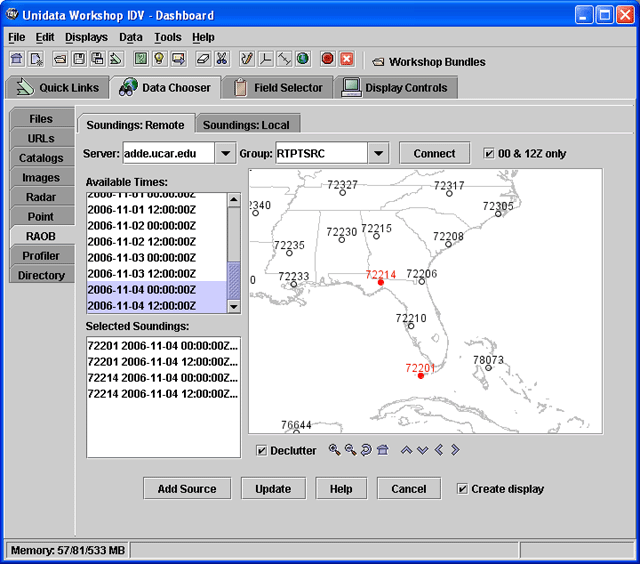Pan the map right with the arrow icon
The width and height of the screenshot is (640, 564).
coord(455,450)
